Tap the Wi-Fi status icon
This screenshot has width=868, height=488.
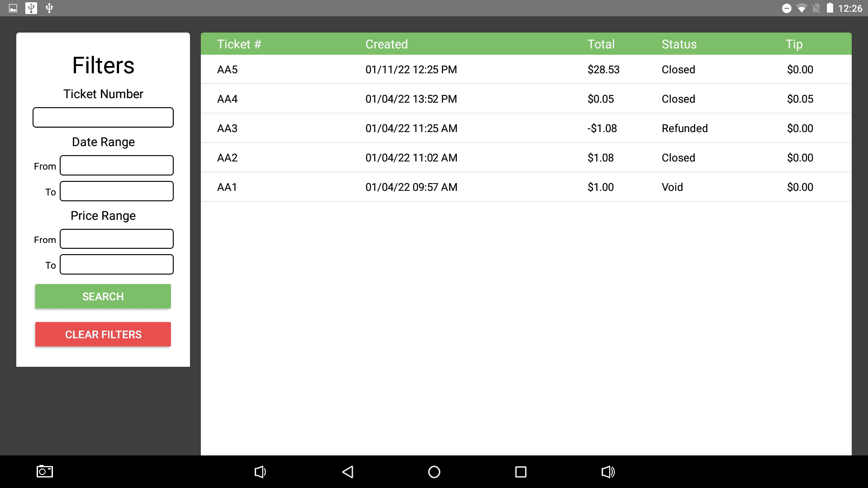point(802,8)
